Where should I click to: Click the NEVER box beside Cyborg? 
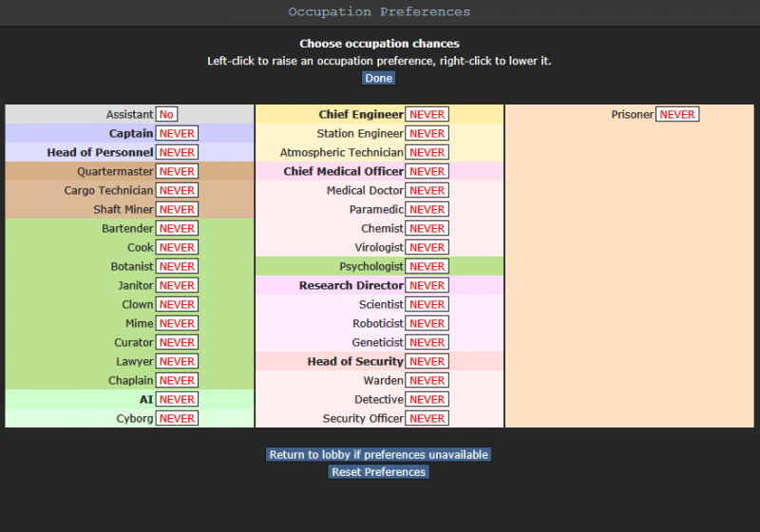177,418
